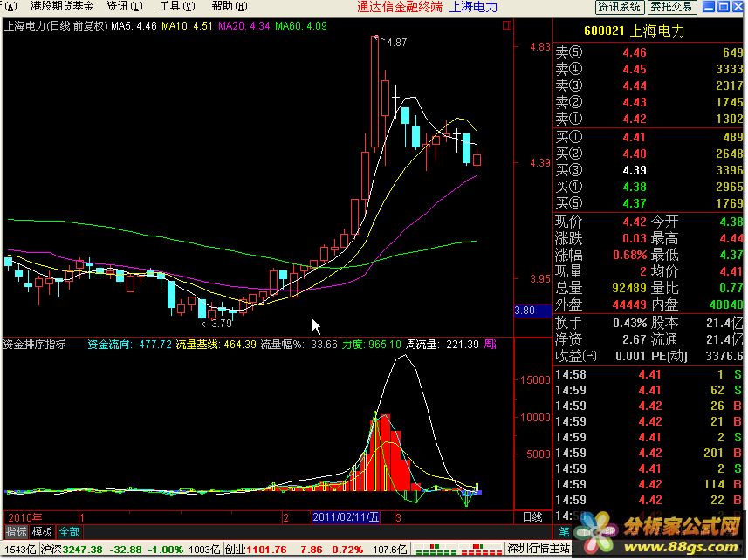Screen dimensions: 748x560
Task: Click the 外盘 44449 value
Action: (629, 304)
